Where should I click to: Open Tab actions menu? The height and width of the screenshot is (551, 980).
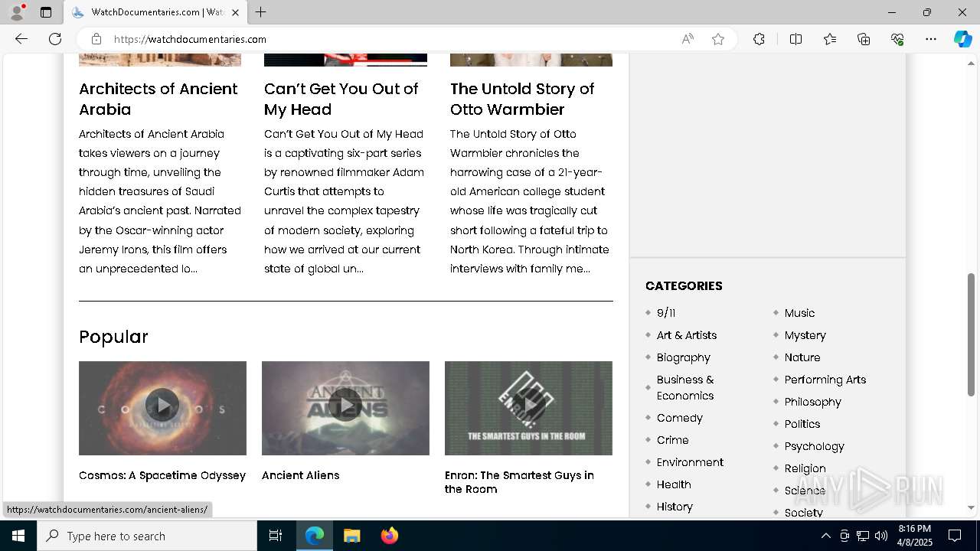pyautogui.click(x=46, y=12)
